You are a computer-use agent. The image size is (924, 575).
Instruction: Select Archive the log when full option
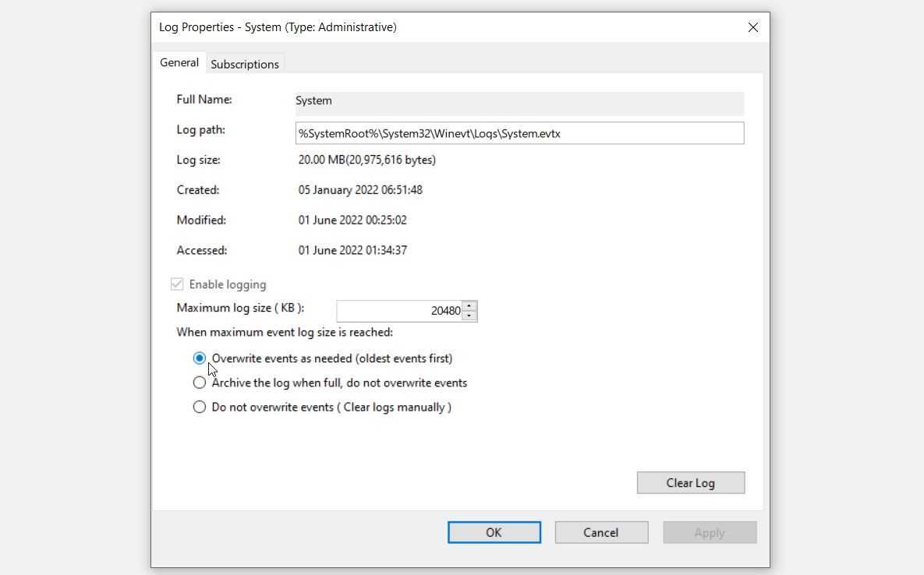point(199,383)
